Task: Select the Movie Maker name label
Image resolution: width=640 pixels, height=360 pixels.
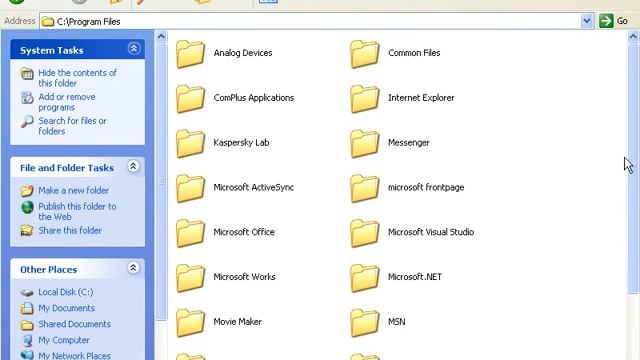Action: tap(237, 322)
